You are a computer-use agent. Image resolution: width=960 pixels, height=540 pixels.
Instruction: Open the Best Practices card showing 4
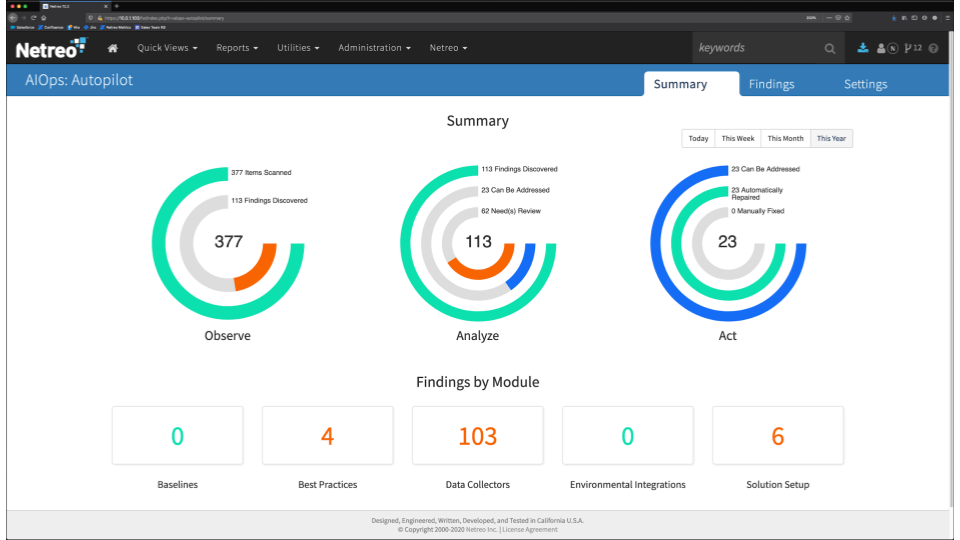tap(328, 435)
